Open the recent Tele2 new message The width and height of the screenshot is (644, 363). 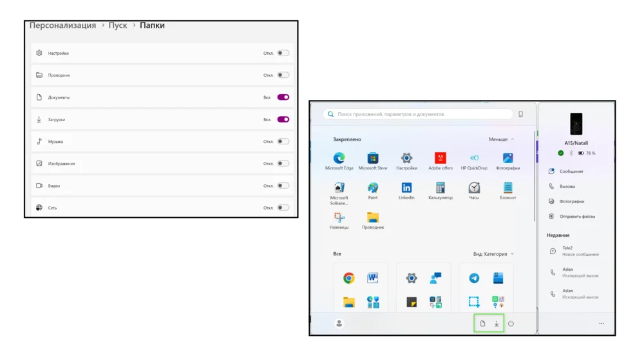(x=574, y=251)
